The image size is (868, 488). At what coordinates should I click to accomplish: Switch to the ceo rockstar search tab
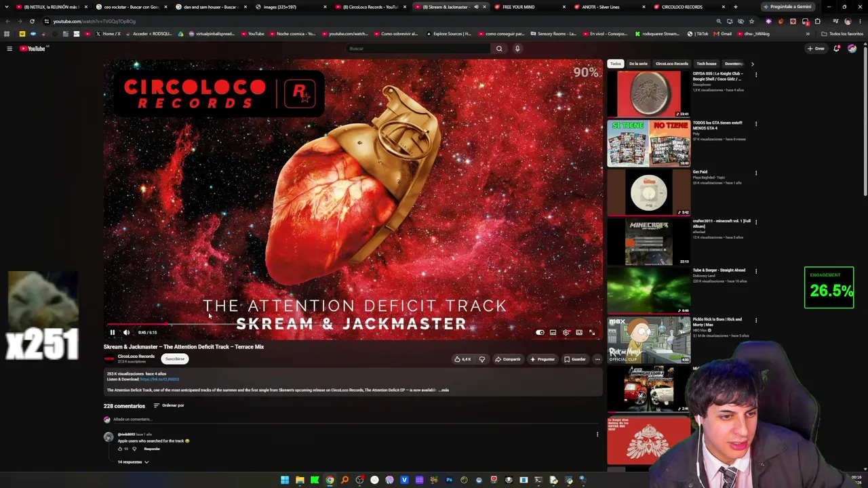130,7
